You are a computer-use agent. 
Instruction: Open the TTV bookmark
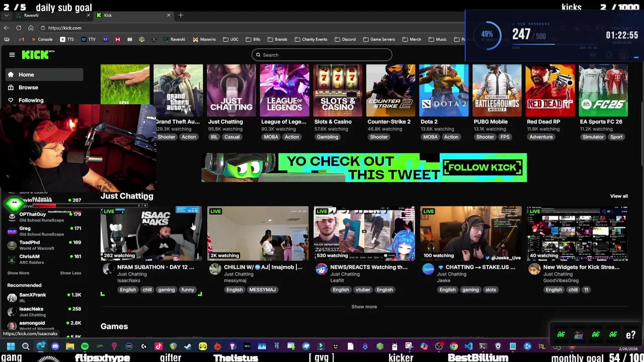[x=88, y=39]
